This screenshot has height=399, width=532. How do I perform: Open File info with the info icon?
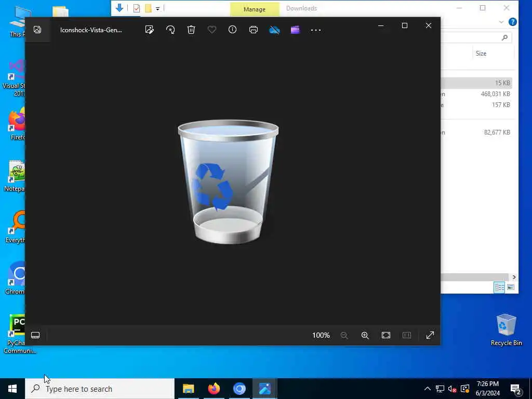coord(232,30)
